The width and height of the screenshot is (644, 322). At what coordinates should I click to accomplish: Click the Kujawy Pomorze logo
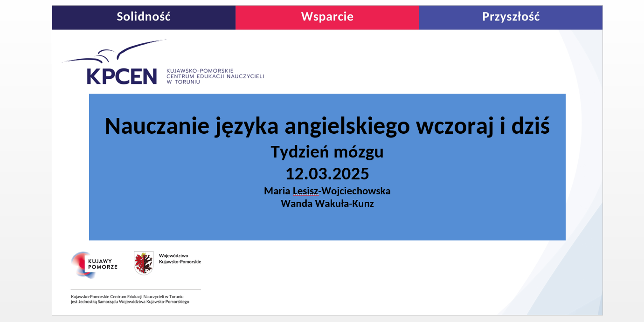[95, 265]
